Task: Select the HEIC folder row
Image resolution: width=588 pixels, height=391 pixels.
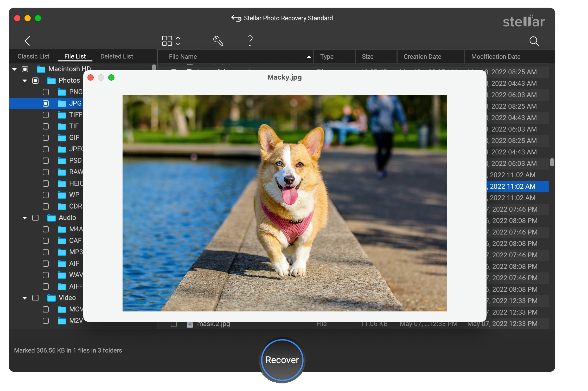Action: pyautogui.click(x=46, y=184)
